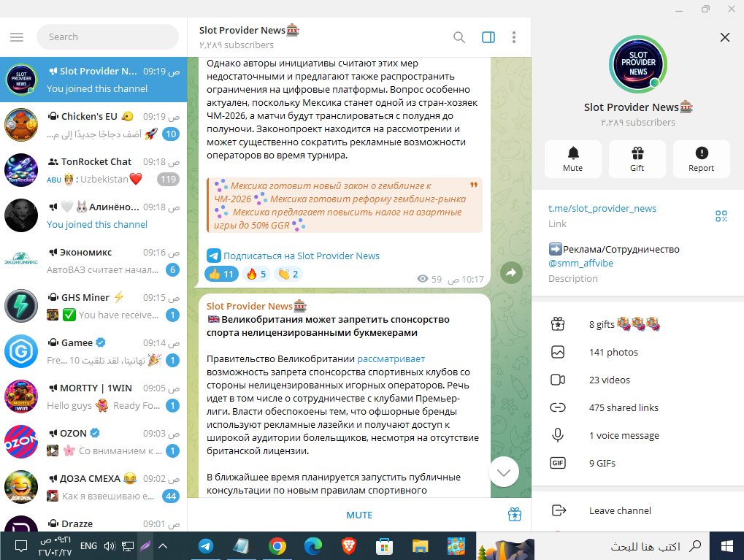Open GHS Miner bot chat
Image resolution: width=744 pixels, height=560 pixels.
93,306
